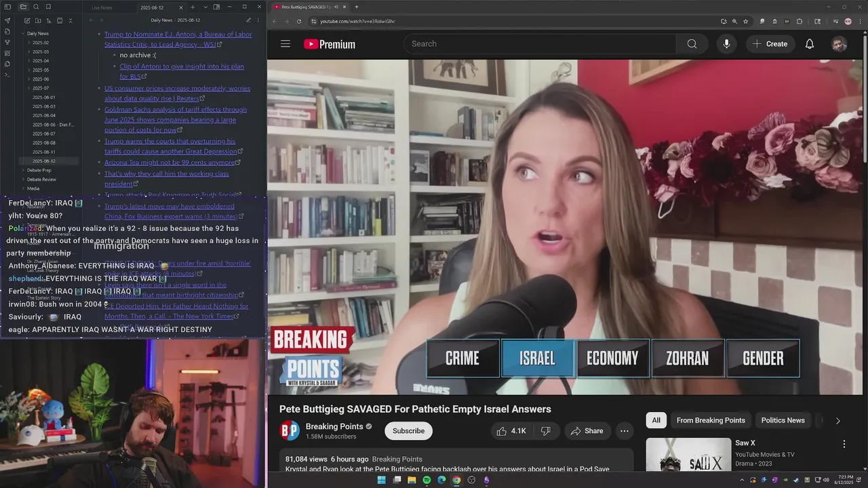Open Chrome taskbar icon
This screenshot has height=488, width=868.
(456, 480)
